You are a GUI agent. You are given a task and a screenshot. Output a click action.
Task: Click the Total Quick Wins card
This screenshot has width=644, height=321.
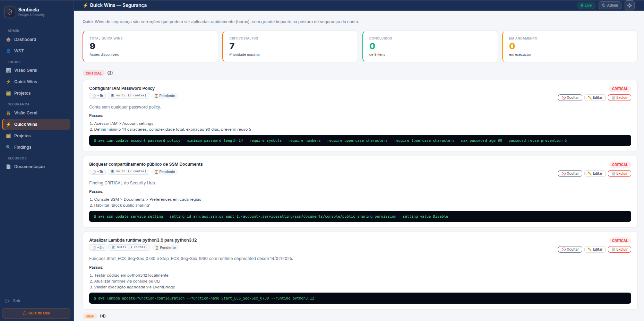(150, 46)
